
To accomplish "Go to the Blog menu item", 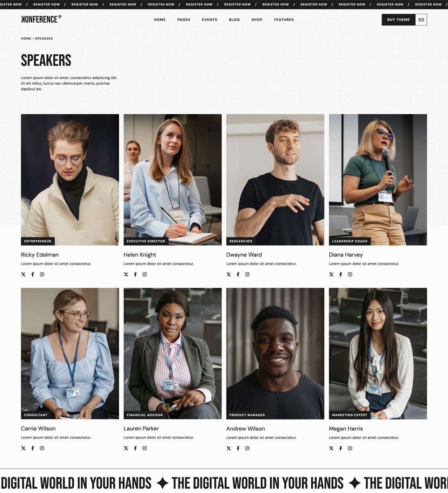I will coord(234,20).
